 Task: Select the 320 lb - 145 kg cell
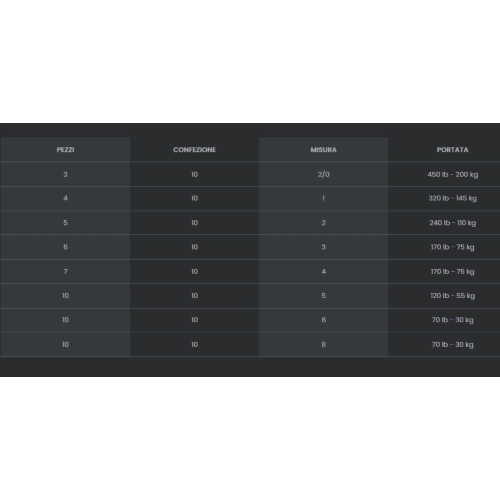click(x=452, y=198)
